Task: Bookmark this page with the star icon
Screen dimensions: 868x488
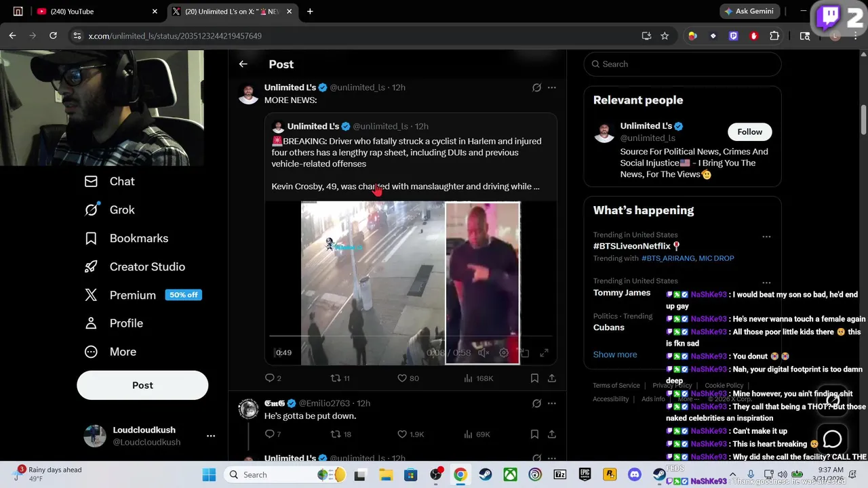Action: tap(665, 36)
